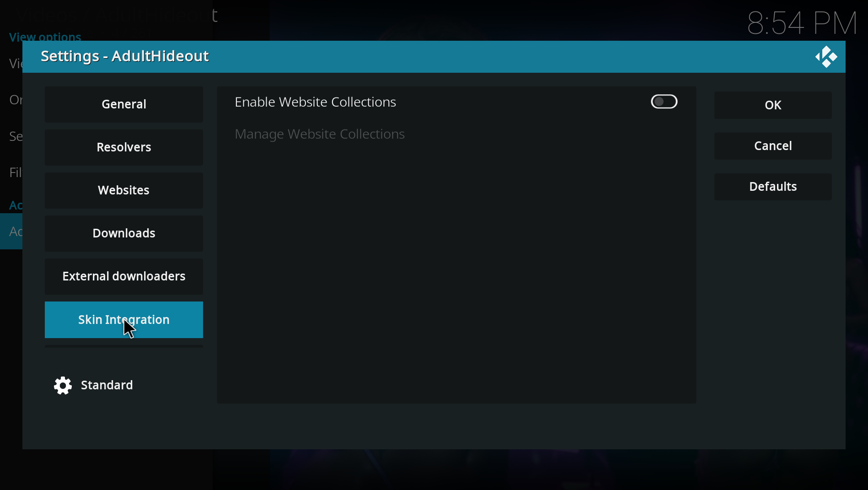Reset settings with the Defaults button
The height and width of the screenshot is (490, 868).
(773, 187)
